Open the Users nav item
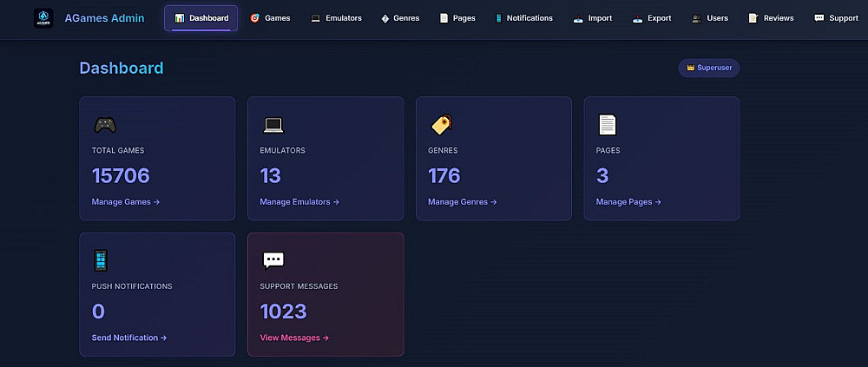The width and height of the screenshot is (868, 367). click(x=710, y=18)
